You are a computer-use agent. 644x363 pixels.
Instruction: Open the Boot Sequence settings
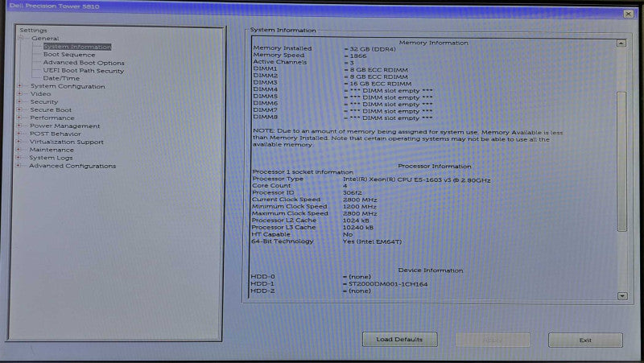(x=69, y=55)
